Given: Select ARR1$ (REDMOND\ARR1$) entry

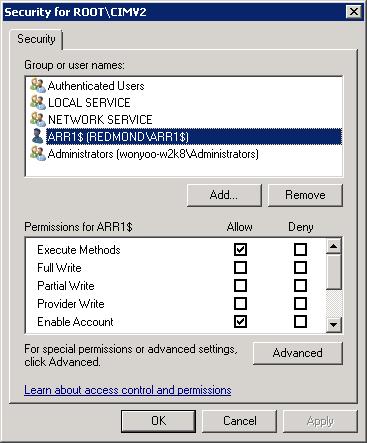Looking at the screenshot, I should (194, 137).
